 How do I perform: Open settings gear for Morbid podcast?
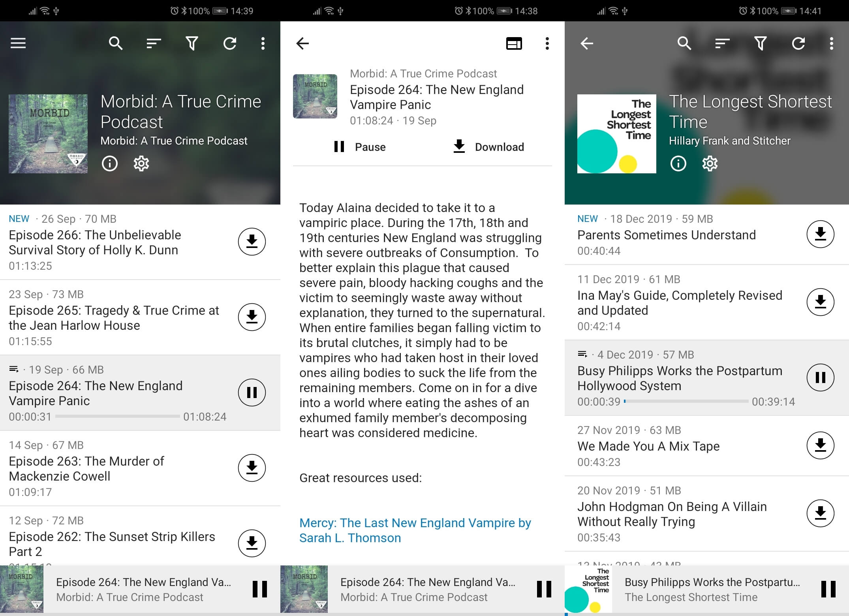[x=141, y=163]
